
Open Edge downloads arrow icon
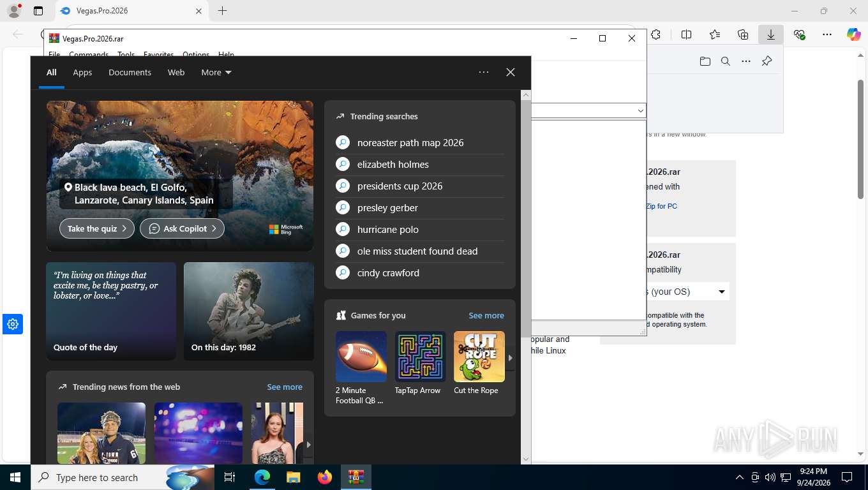[x=771, y=34]
